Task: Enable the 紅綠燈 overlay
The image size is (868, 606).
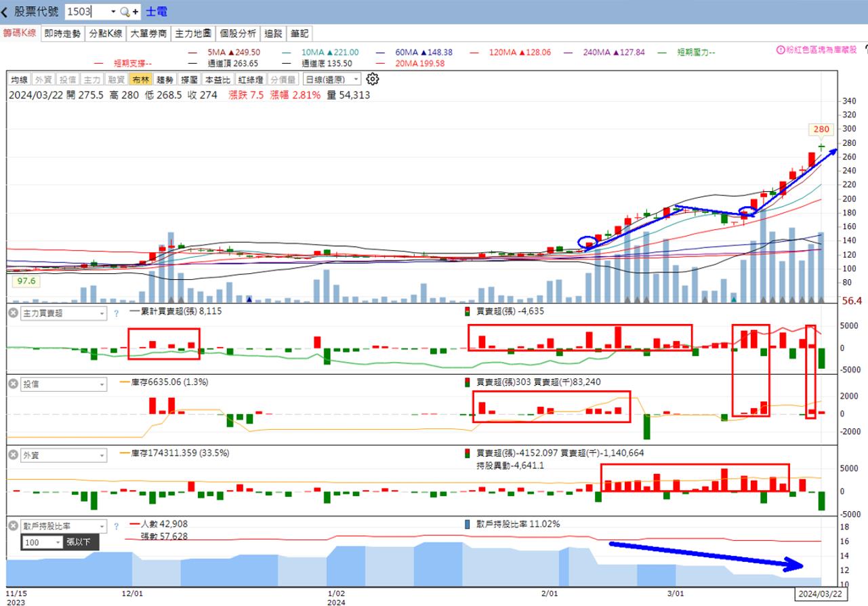Action: (251, 79)
